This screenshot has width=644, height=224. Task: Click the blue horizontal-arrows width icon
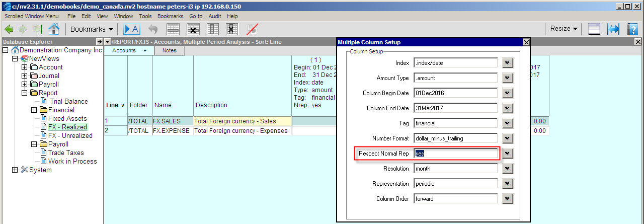click(613, 29)
